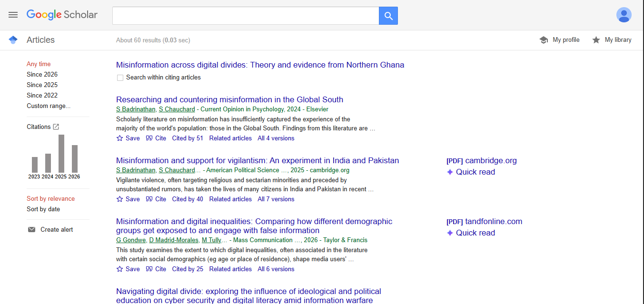Open S Badrinathan profile in the Global South result
The height and width of the screenshot is (304, 644).
coord(136,109)
